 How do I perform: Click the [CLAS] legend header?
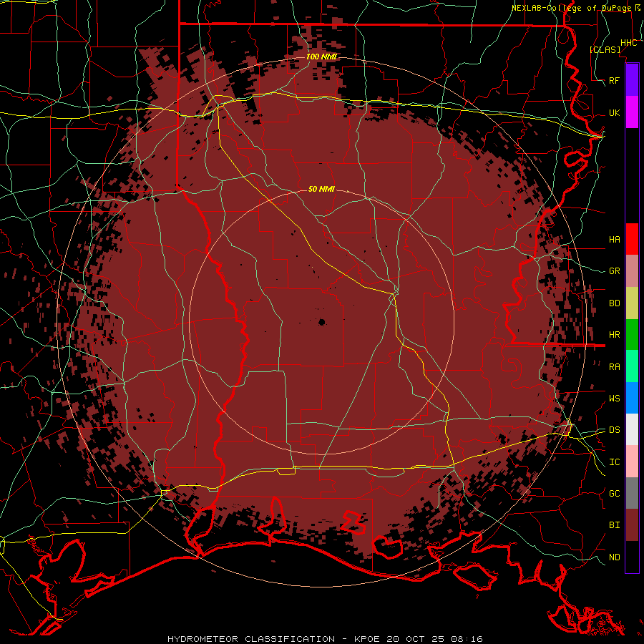point(605,49)
